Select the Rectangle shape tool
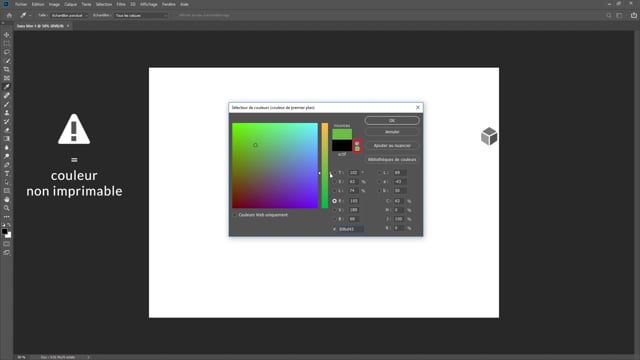640x360 pixels. (x=7, y=191)
